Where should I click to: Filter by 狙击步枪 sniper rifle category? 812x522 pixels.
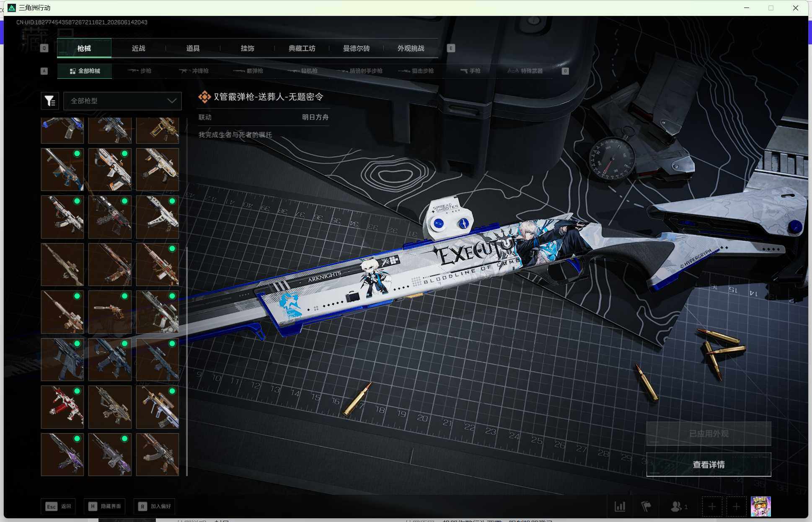pyautogui.click(x=416, y=71)
